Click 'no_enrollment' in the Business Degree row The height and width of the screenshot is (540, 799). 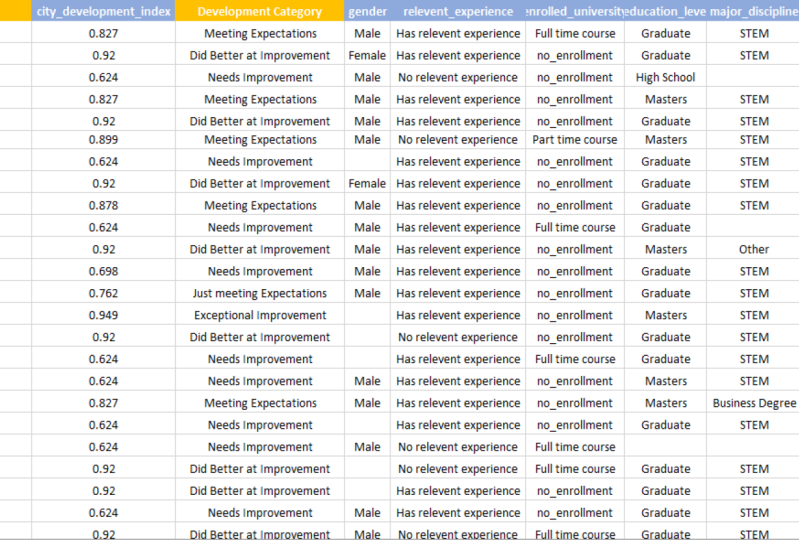575,403
